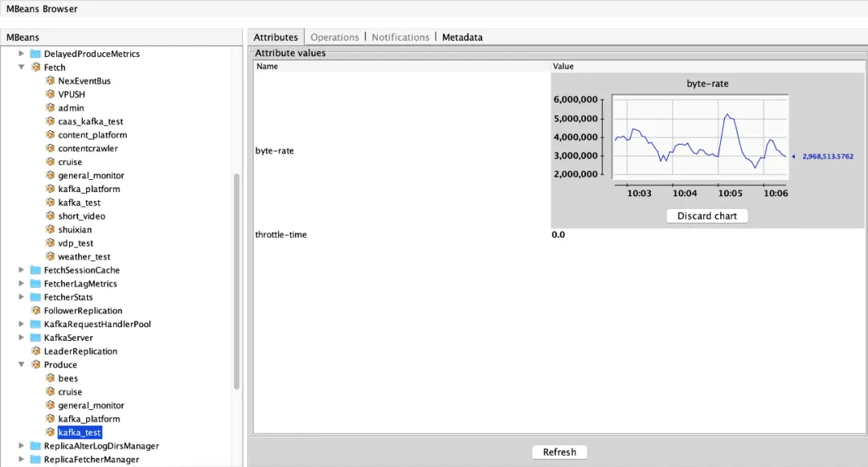868x467 pixels.
Task: Select the throttle-time attribute name
Action: [280, 235]
